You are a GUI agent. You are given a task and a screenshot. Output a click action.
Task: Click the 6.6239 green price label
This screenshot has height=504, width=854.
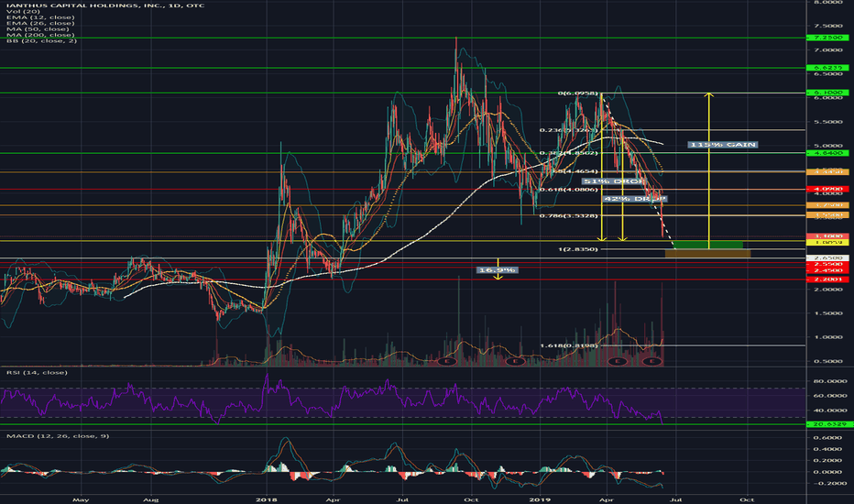[827, 68]
